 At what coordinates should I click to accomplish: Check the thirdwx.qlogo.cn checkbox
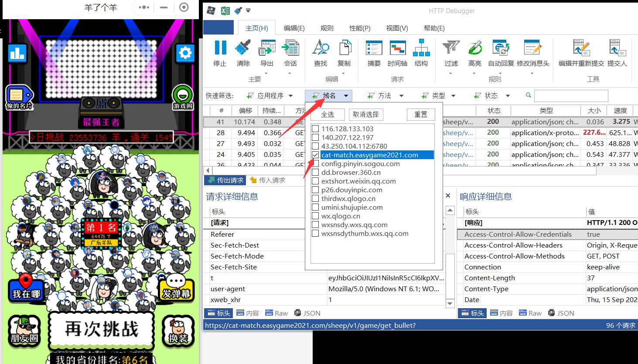coord(316,198)
